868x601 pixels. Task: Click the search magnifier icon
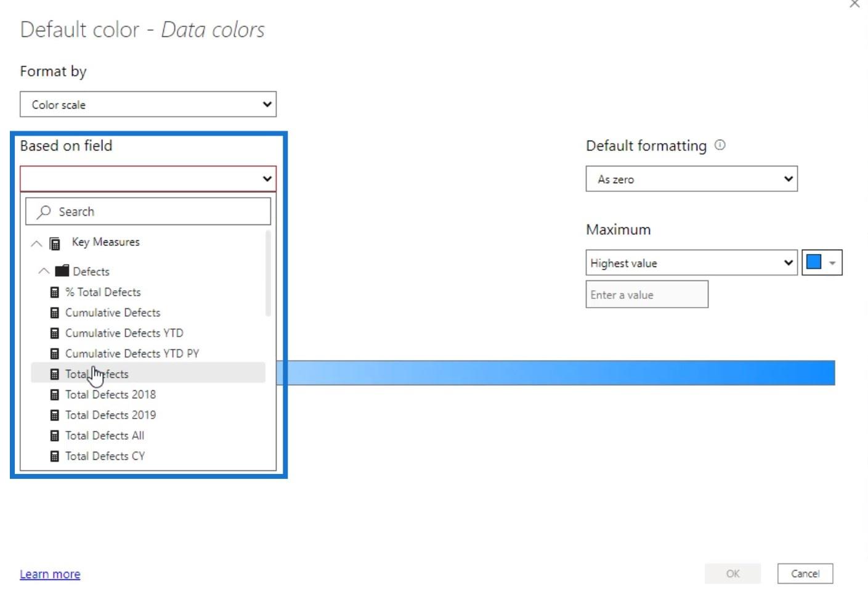tap(44, 212)
